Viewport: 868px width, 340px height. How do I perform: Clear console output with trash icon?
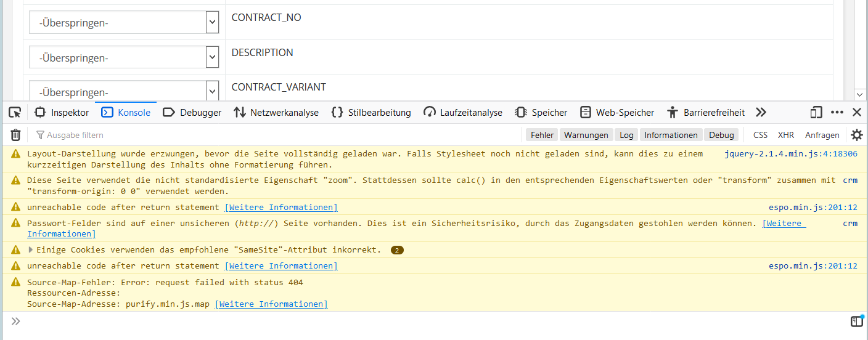coord(16,135)
